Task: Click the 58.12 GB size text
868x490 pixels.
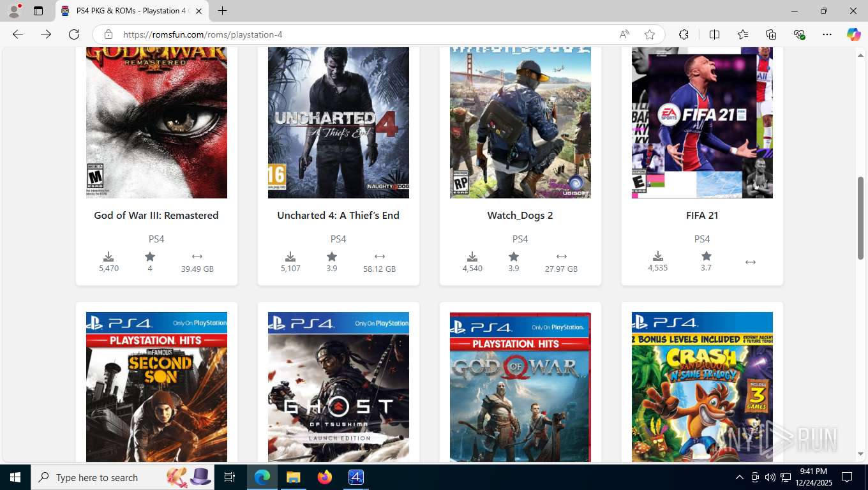Action: tap(379, 269)
